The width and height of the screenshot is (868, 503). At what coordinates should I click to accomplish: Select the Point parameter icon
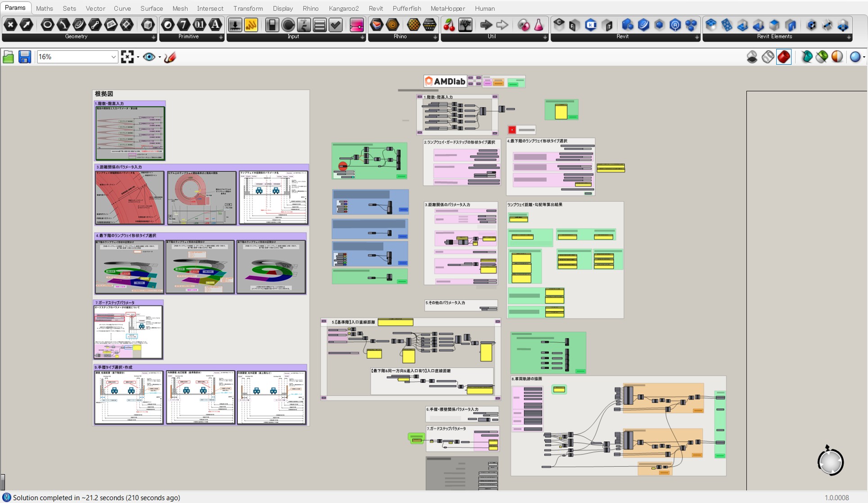click(x=10, y=25)
